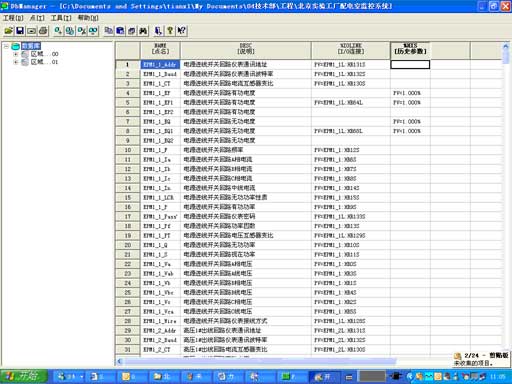
Task: Click the binoculars find icon
Action: tap(143, 31)
